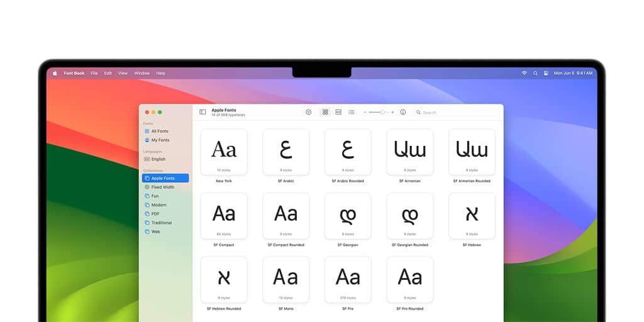The height and width of the screenshot is (322, 644).
Task: Open the Edit menu
Action: click(x=108, y=73)
